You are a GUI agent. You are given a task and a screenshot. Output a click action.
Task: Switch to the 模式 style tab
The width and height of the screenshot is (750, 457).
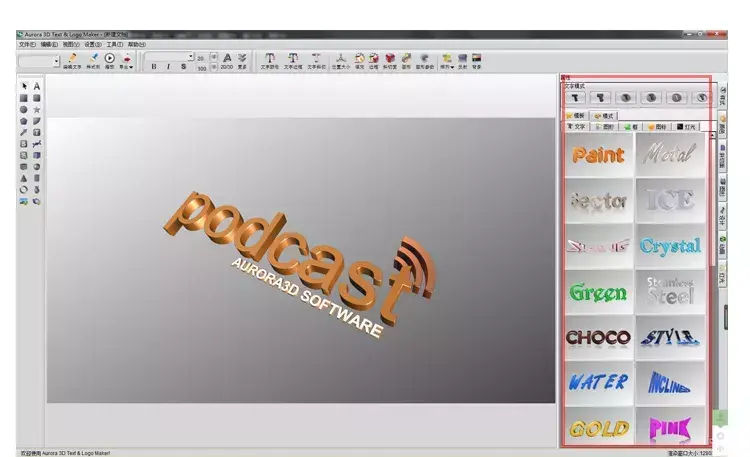click(604, 116)
